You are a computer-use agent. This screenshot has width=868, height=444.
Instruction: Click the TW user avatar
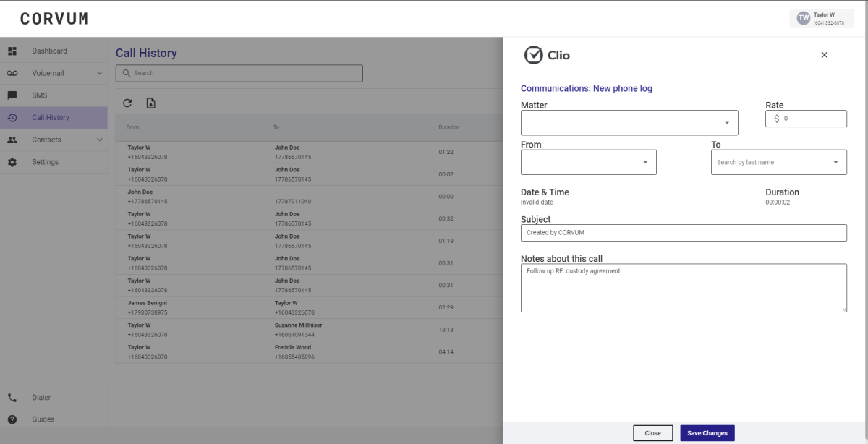tap(803, 18)
